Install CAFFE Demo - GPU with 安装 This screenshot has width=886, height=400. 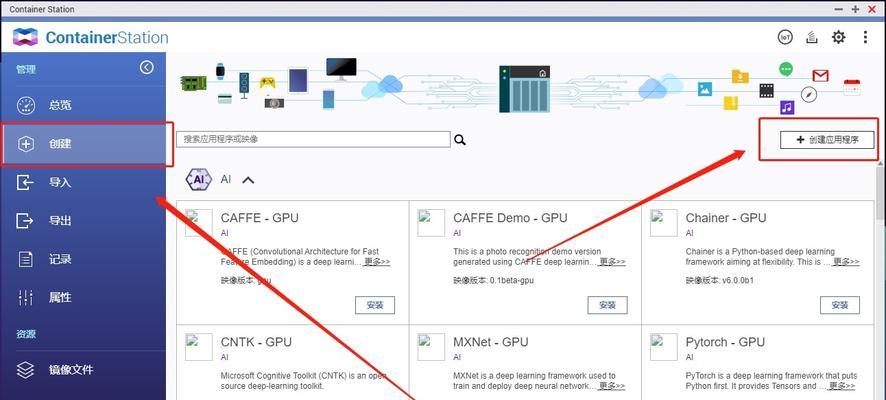coord(607,305)
